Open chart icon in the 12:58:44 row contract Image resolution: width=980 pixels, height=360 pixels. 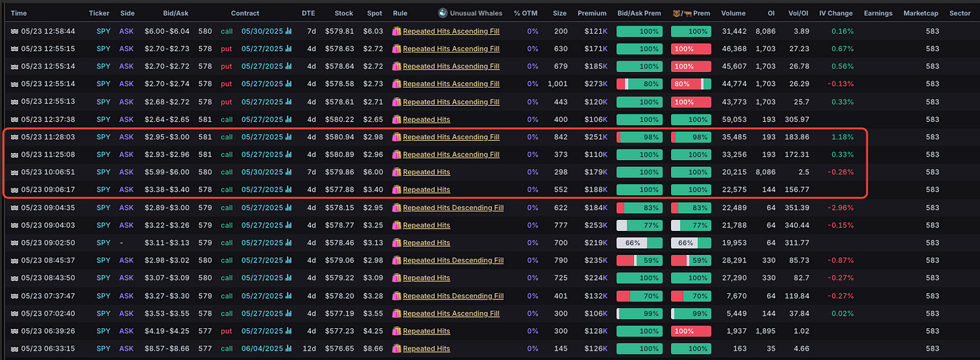click(x=289, y=31)
